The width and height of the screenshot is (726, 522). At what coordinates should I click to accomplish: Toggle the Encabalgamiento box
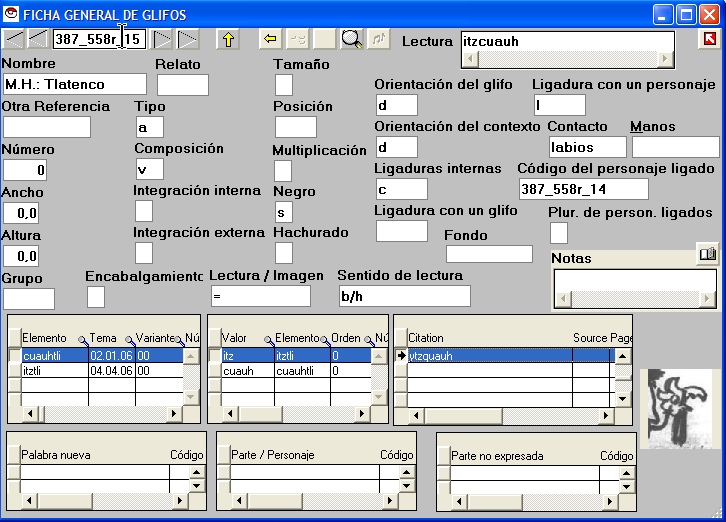[x=96, y=297]
